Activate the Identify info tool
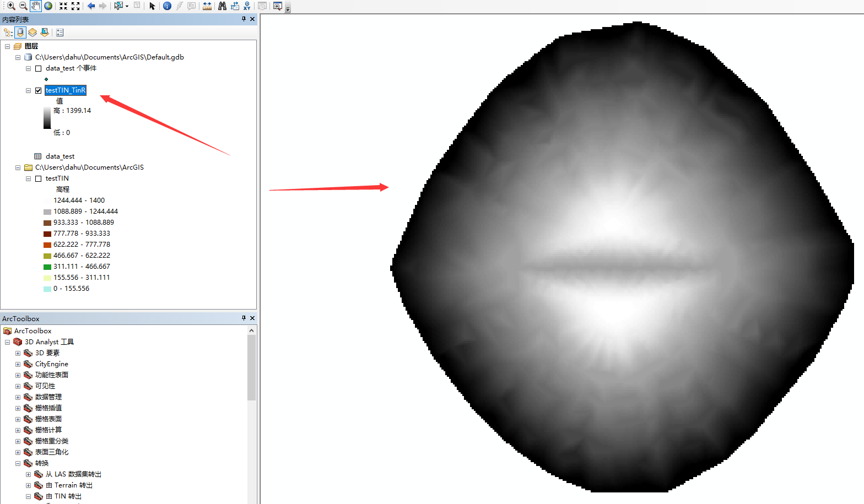864x504 pixels. pos(167,6)
